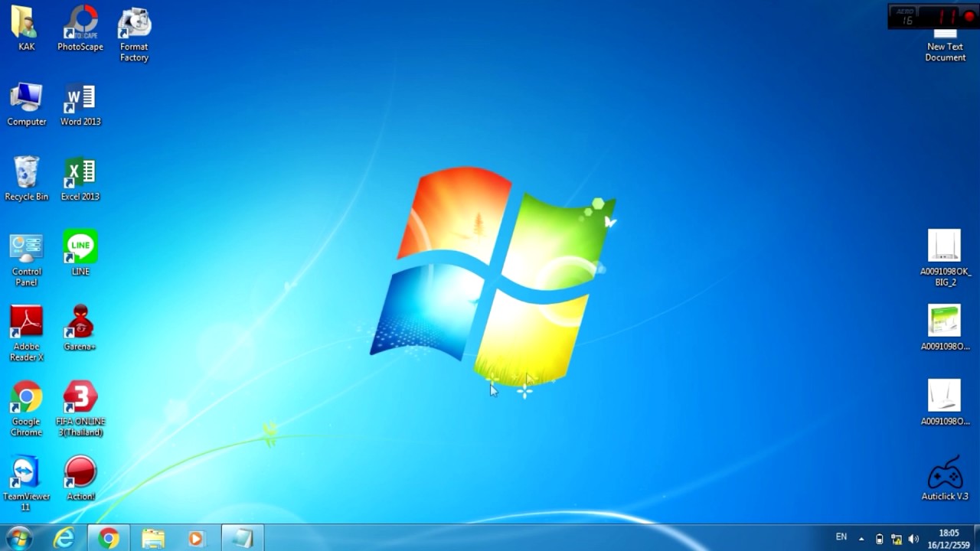This screenshot has height=551, width=980.
Task: Launch FIFA ONLINE 3 (Thailand) shortcut
Action: click(x=80, y=409)
